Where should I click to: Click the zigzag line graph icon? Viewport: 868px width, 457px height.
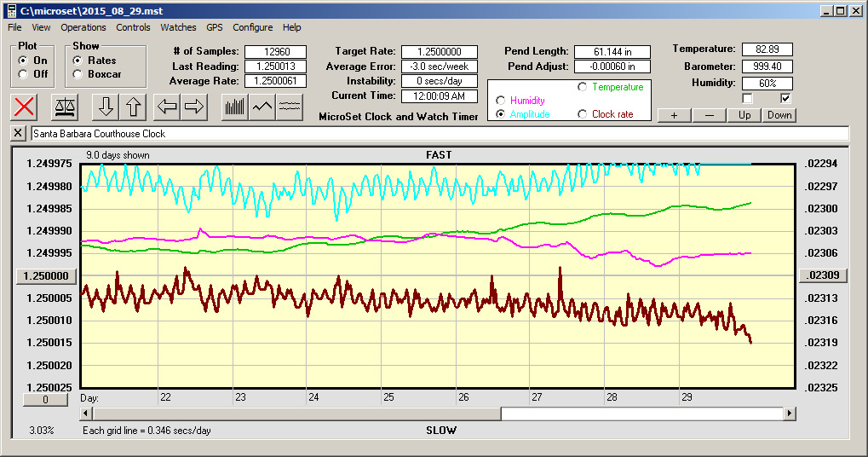click(262, 107)
